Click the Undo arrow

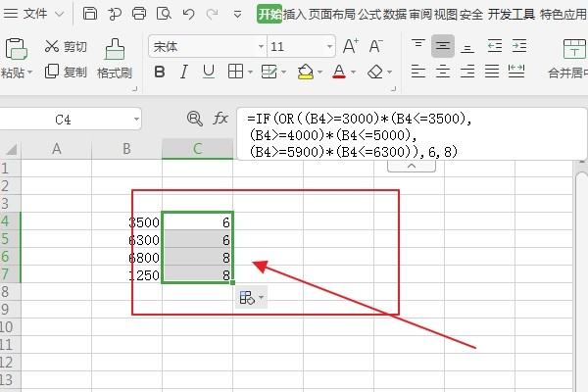[x=188, y=15]
